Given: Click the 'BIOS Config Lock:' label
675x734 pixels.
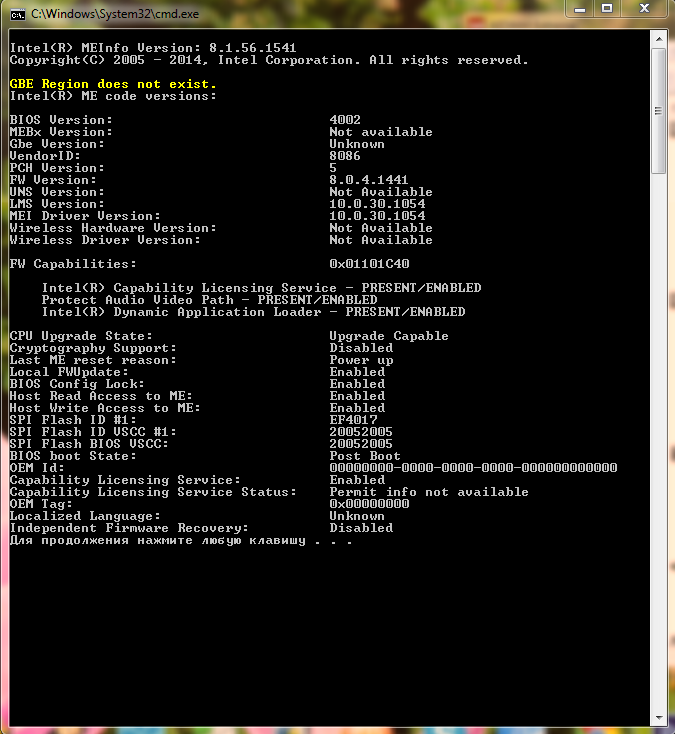Looking at the screenshot, I should pos(77,384).
